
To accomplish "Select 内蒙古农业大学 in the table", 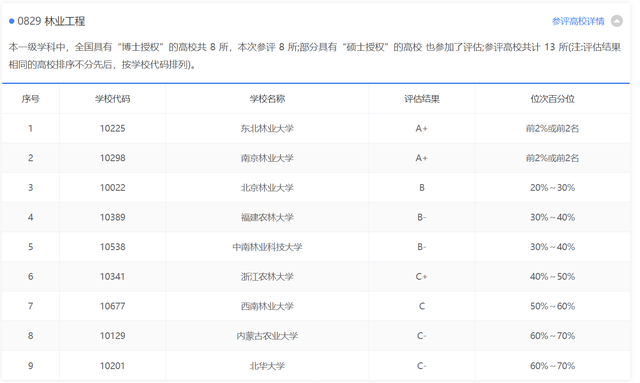I will [267, 336].
